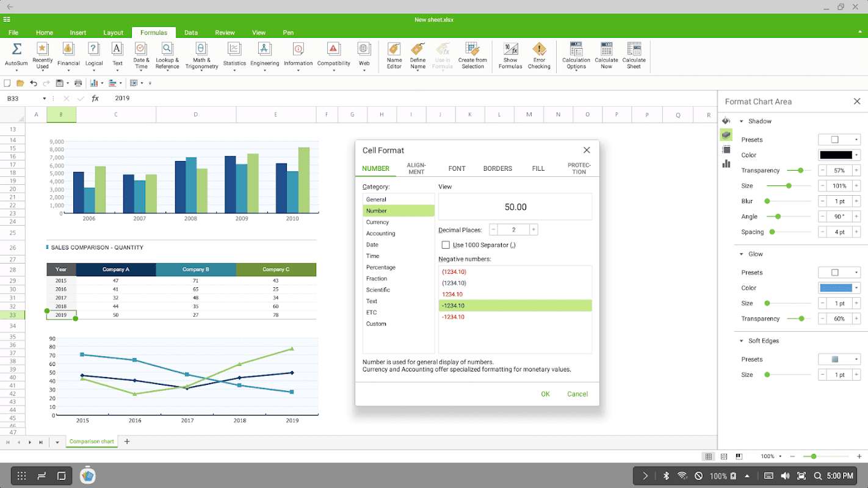The height and width of the screenshot is (488, 868).
Task: Click Show Formulas icon
Action: pyautogui.click(x=510, y=50)
